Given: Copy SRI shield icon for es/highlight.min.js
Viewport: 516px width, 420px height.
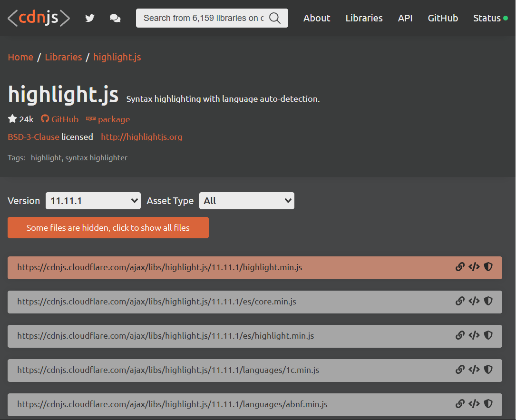Looking at the screenshot, I should tap(488, 335).
